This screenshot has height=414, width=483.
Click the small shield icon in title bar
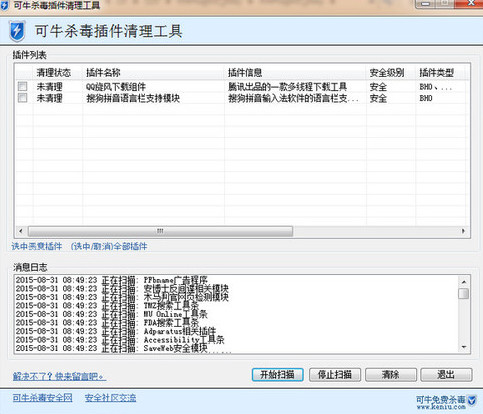pos(4,6)
